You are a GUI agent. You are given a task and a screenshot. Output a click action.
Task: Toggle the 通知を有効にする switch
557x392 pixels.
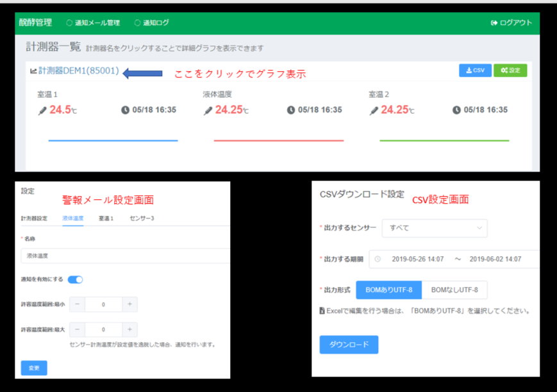tap(75, 279)
